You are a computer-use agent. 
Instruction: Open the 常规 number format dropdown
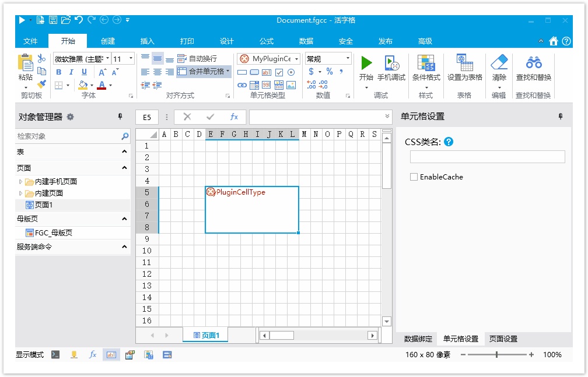pos(348,58)
